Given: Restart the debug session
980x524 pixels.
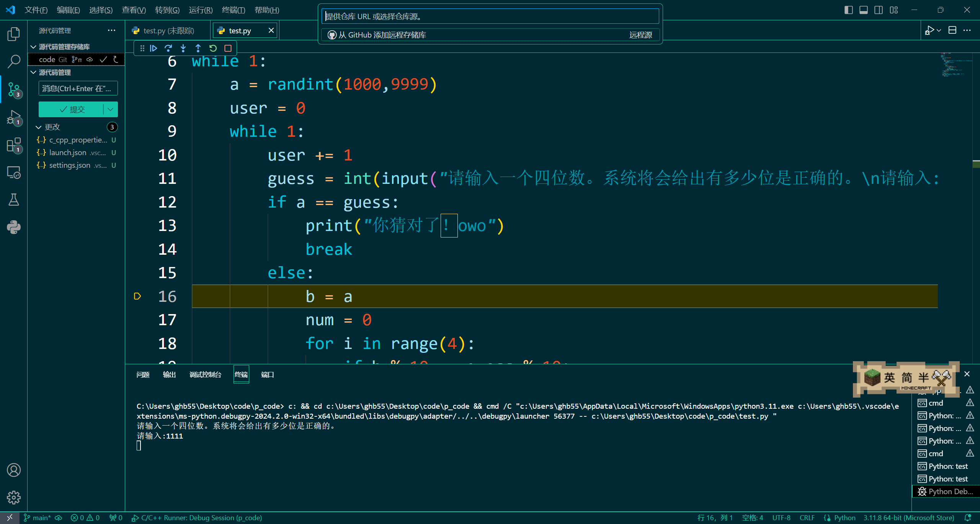Looking at the screenshot, I should [213, 48].
